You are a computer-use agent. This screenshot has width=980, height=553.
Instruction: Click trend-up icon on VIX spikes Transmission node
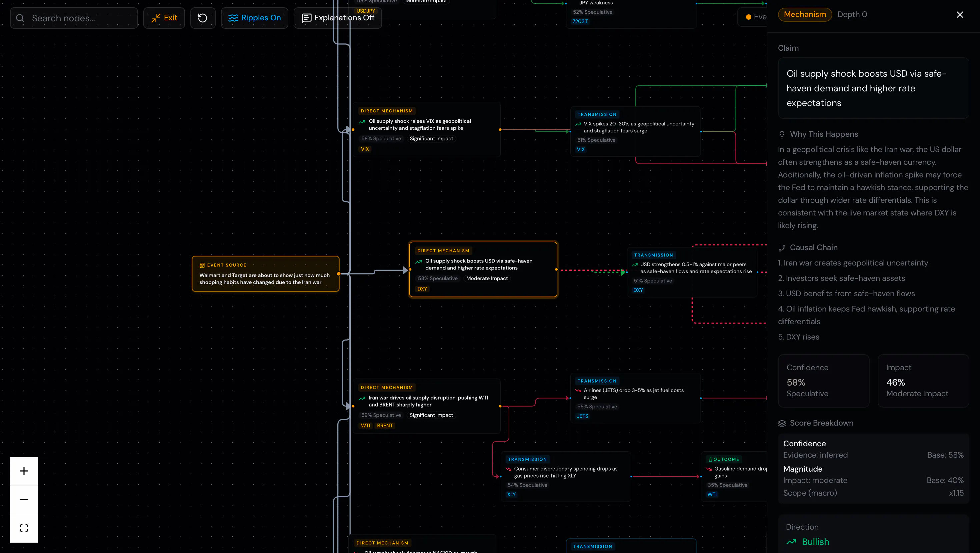pos(578,124)
